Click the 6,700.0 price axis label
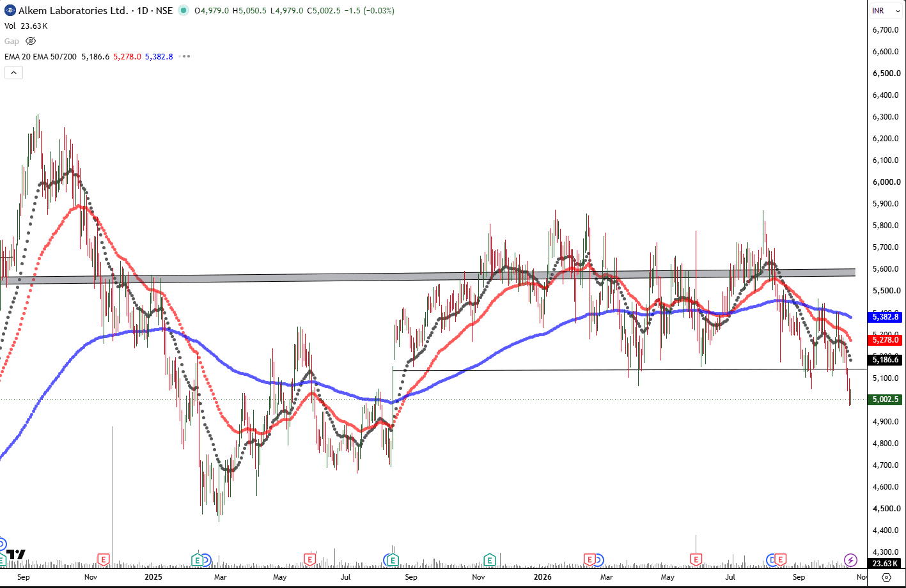Screen dimensions: 906x588 pos(886,30)
